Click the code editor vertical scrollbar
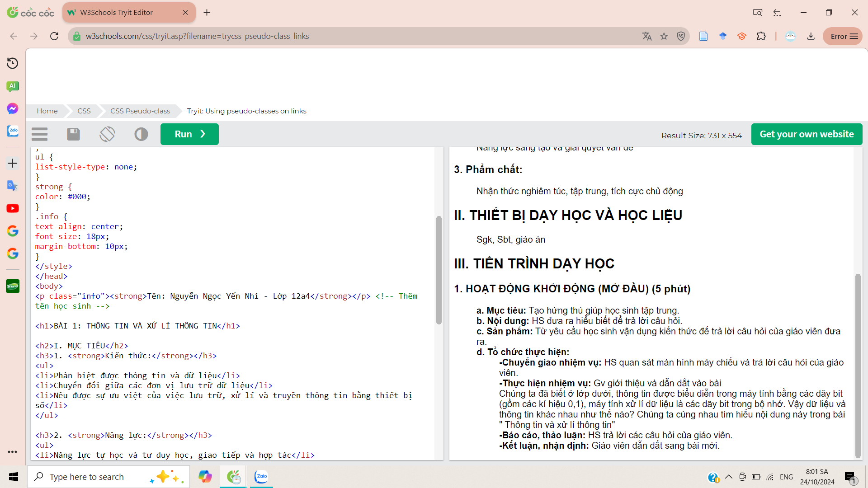 [x=439, y=270]
